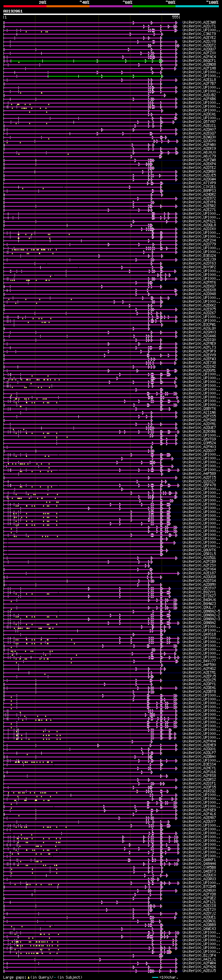
Task: Click hit label UniRef100_B2RXR6
Action: (x=199, y=431)
